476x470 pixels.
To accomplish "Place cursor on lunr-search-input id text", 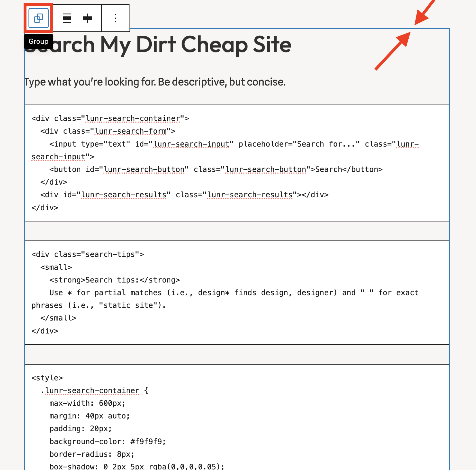I will tap(192, 144).
